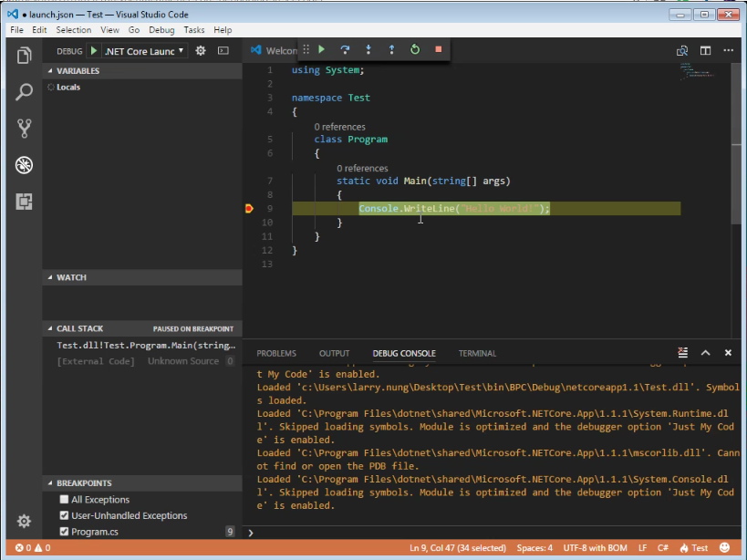The width and height of the screenshot is (747, 560).
Task: Change encoding UTF-8 with BOM
Action: (x=595, y=547)
